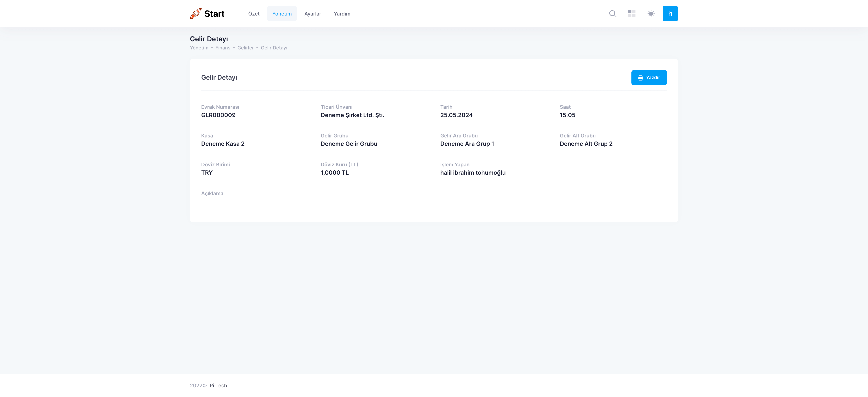
Task: Toggle the sun theme mode icon
Action: click(651, 14)
